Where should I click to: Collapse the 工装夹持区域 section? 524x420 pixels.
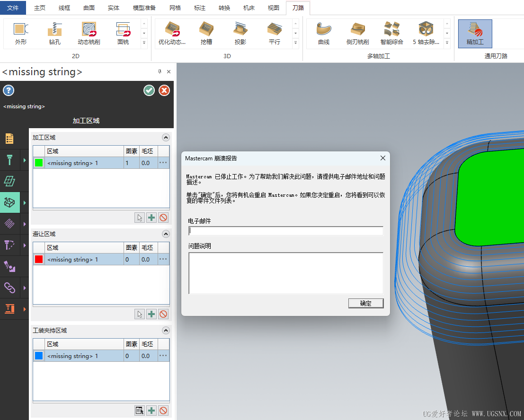click(166, 331)
